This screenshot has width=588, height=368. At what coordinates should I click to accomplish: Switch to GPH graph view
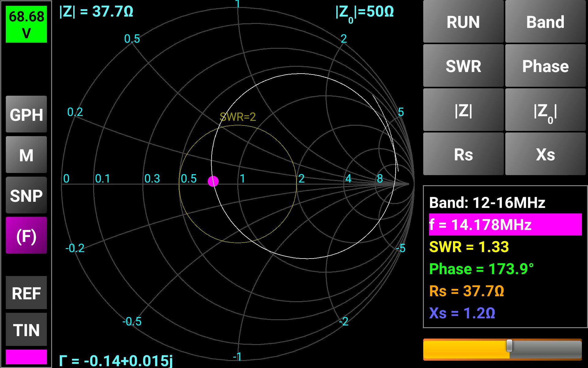tap(26, 114)
